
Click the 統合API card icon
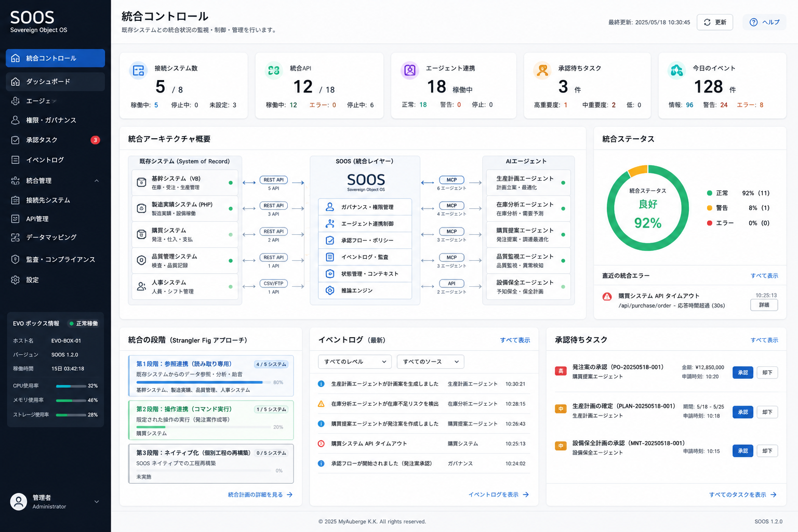coord(274,70)
